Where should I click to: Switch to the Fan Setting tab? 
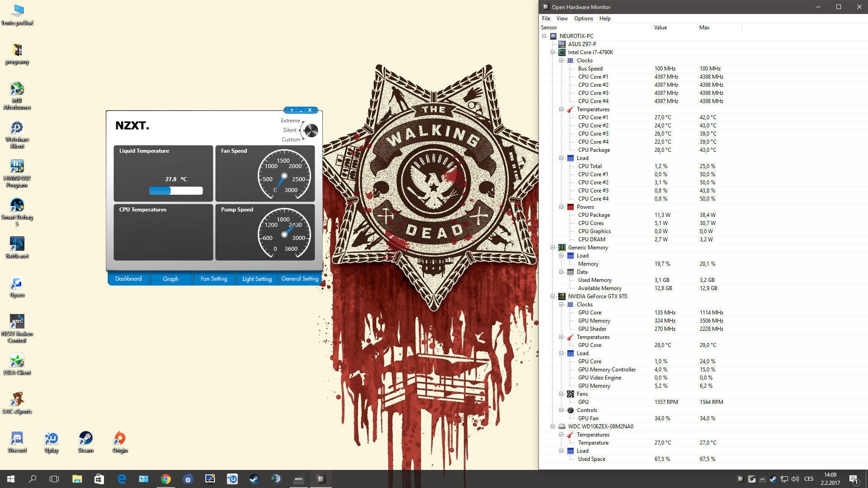[214, 279]
